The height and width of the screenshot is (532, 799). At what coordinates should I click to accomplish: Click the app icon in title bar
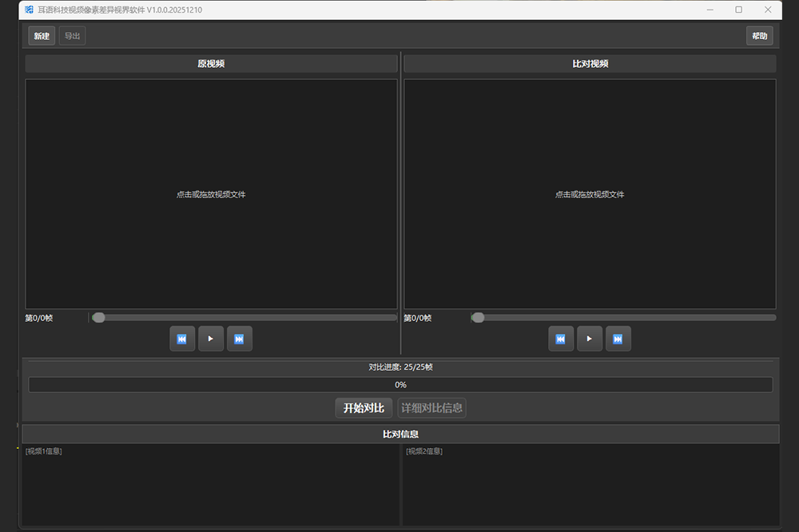29,10
